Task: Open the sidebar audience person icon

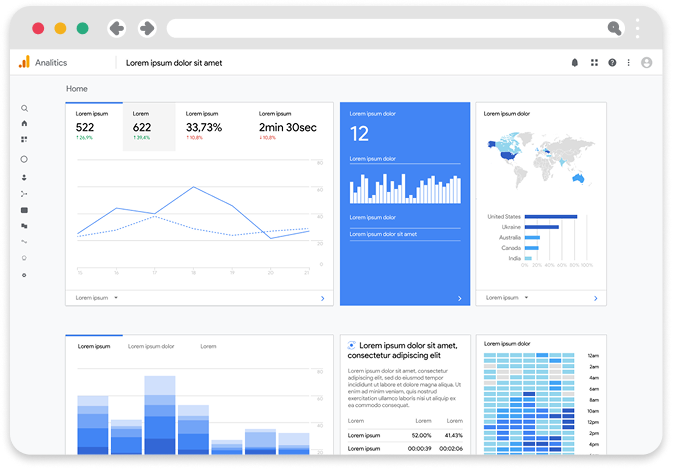Action: pos(24,177)
